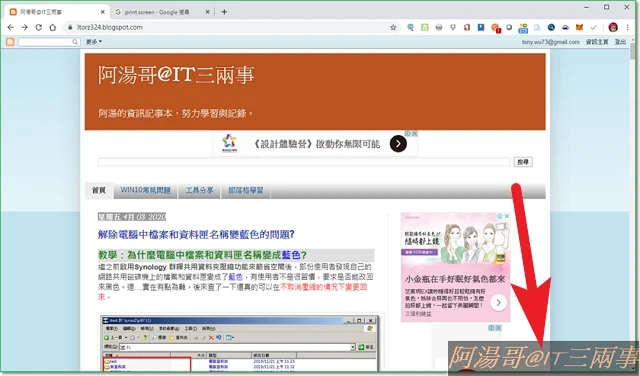Open the post title about blue file names
The height and width of the screenshot is (376, 640).
[196, 234]
